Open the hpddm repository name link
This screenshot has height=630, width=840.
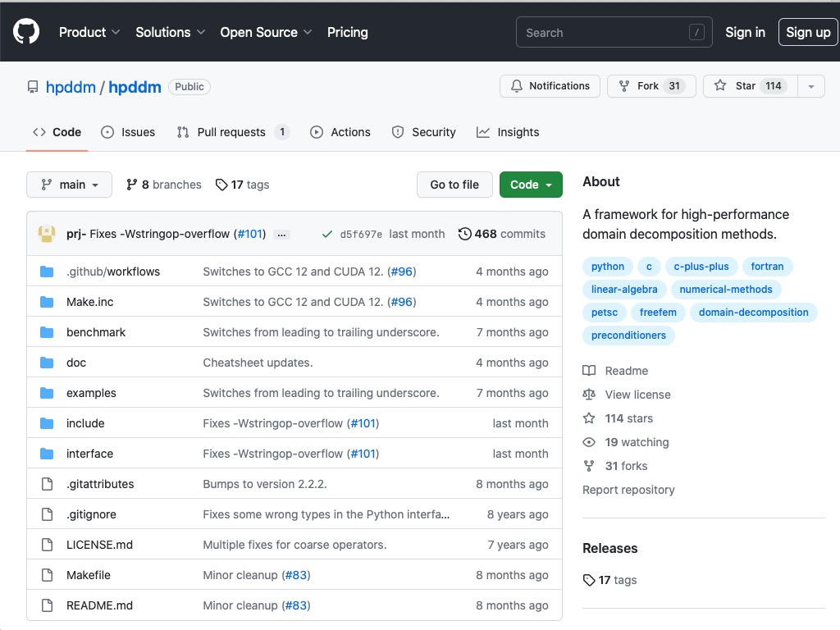[135, 87]
